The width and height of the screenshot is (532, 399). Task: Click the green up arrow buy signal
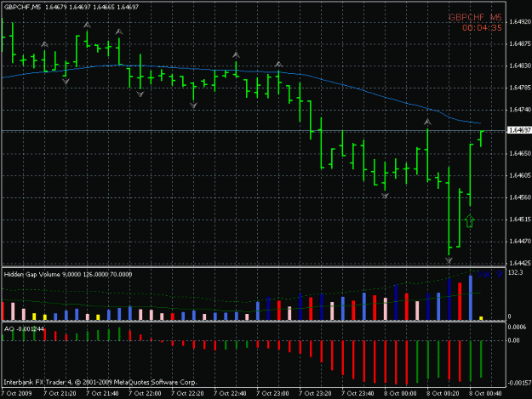click(470, 221)
